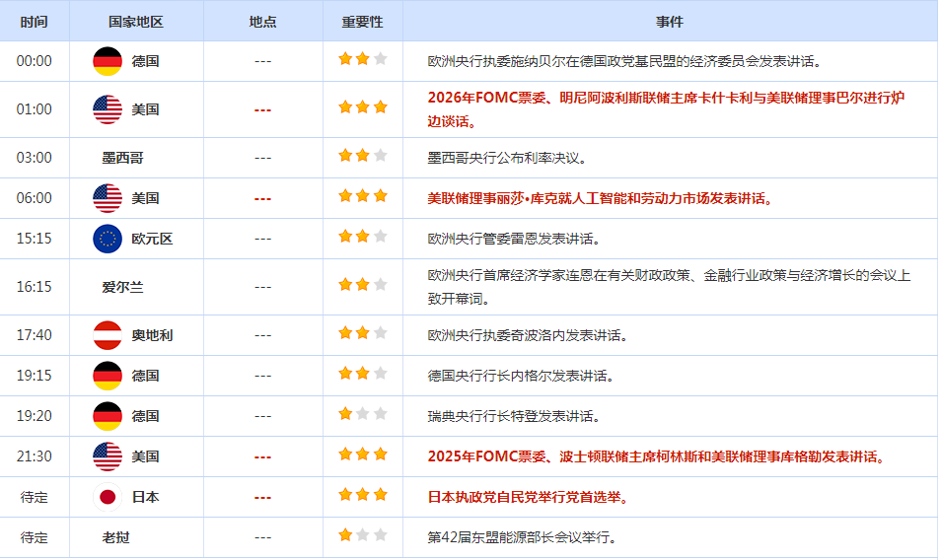Click the 事件 column header
The image size is (940, 560).
click(x=670, y=22)
